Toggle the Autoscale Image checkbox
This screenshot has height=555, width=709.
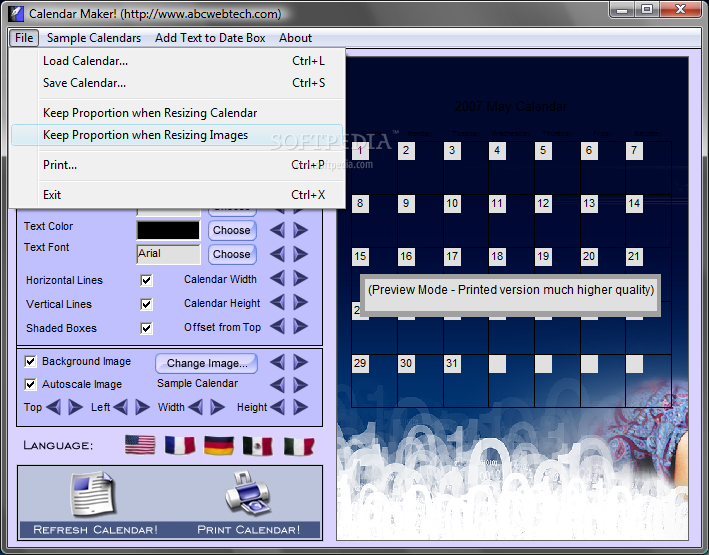(x=30, y=384)
